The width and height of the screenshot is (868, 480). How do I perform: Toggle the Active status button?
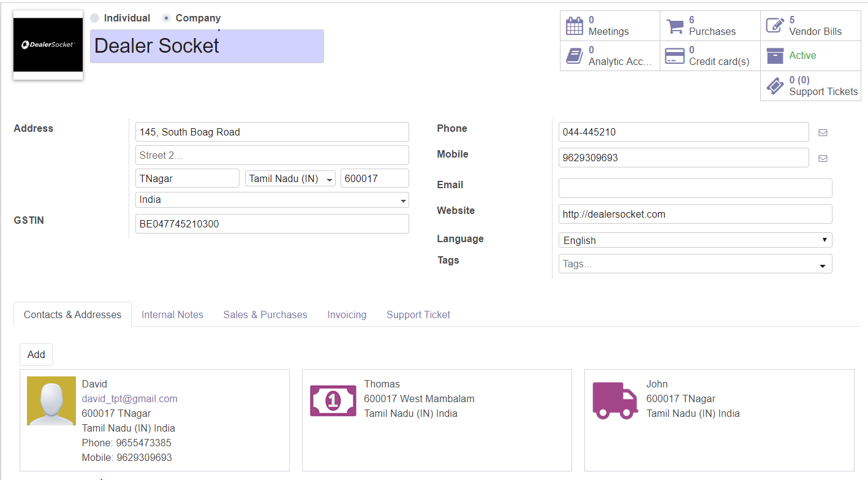point(810,56)
